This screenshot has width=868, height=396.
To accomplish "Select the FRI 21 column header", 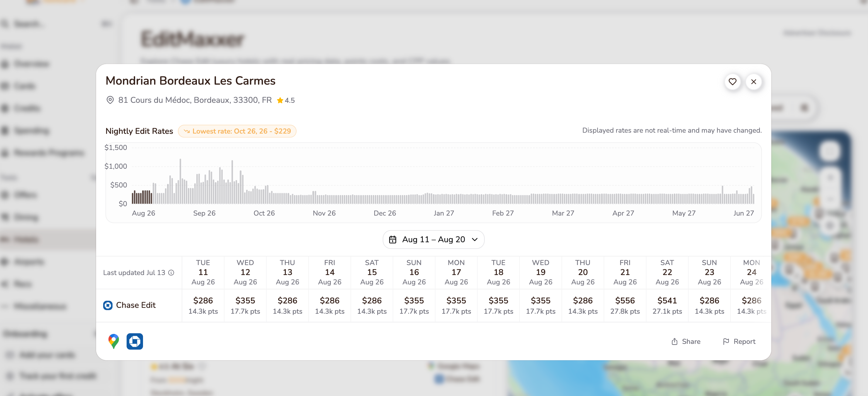I will [625, 272].
